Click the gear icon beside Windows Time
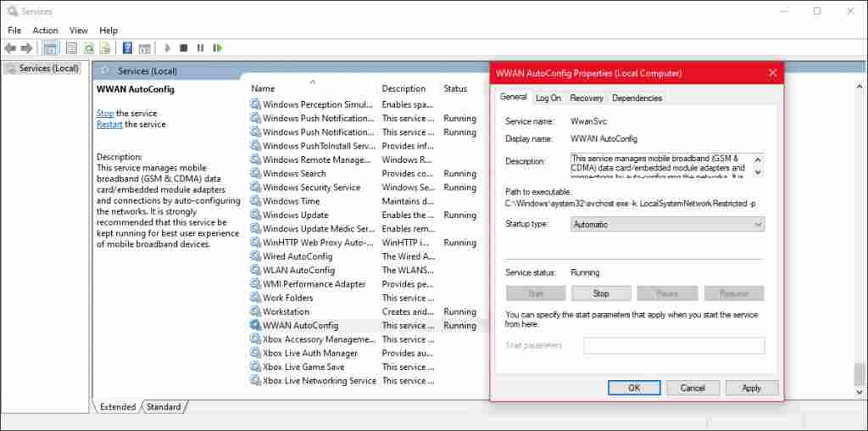The width and height of the screenshot is (868, 431). [255, 201]
